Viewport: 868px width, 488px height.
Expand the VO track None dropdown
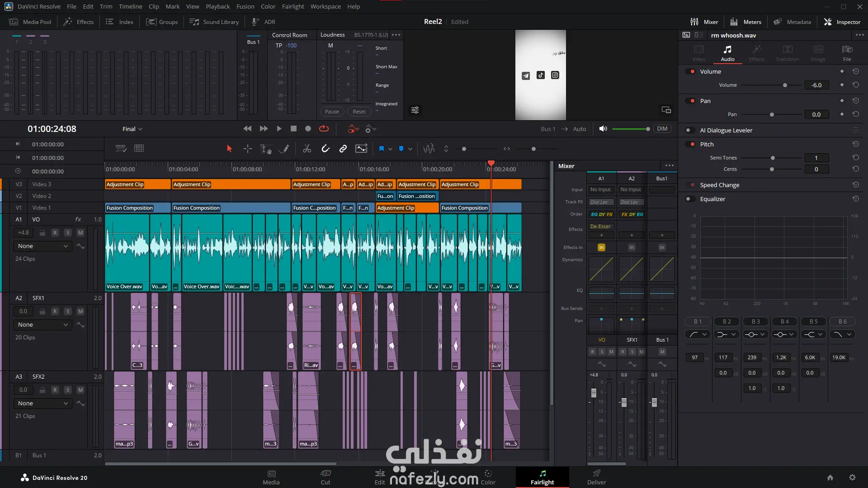(x=42, y=246)
